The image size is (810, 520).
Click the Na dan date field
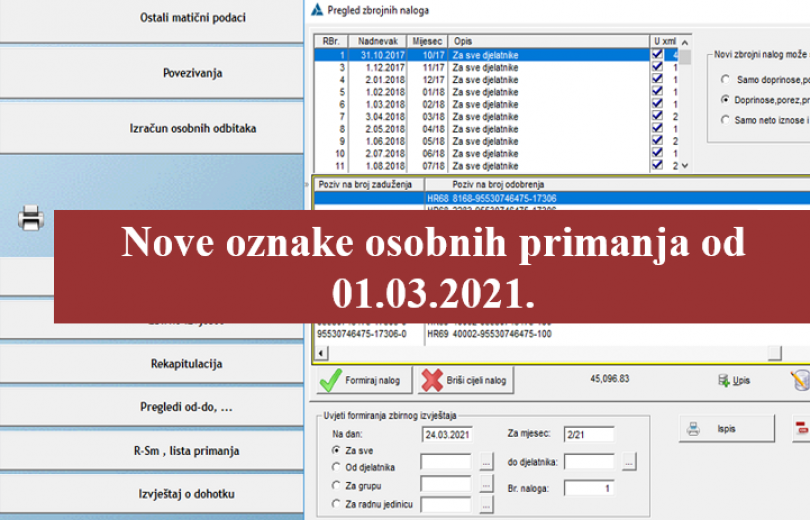pyautogui.click(x=447, y=435)
